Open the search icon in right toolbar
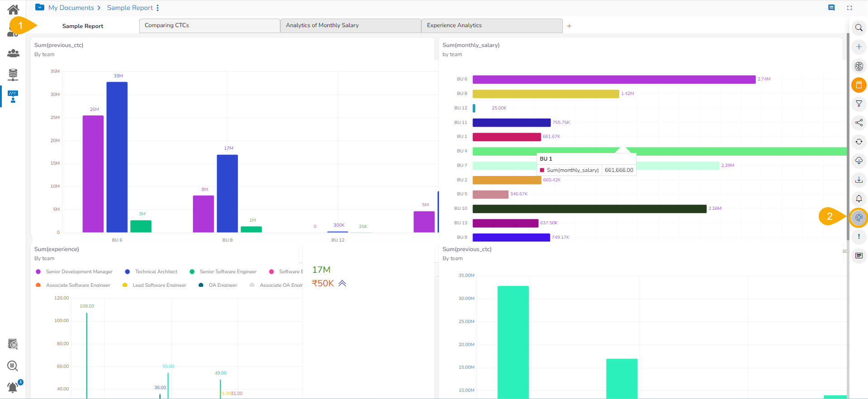The height and width of the screenshot is (399, 868). point(859,28)
